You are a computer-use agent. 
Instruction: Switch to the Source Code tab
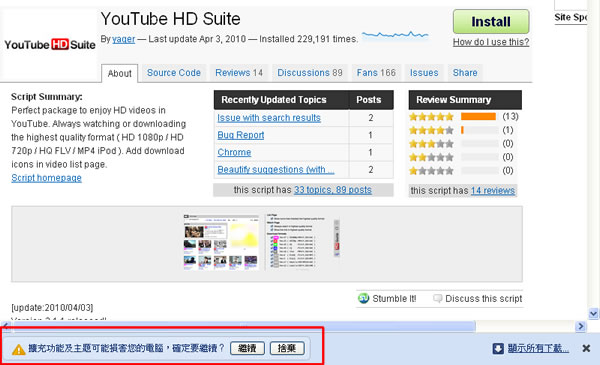(174, 73)
